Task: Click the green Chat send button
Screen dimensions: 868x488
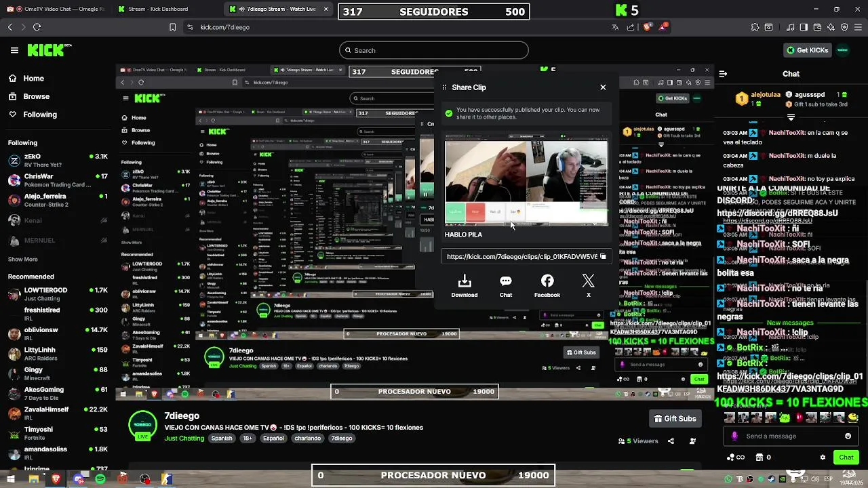Action: (846, 457)
